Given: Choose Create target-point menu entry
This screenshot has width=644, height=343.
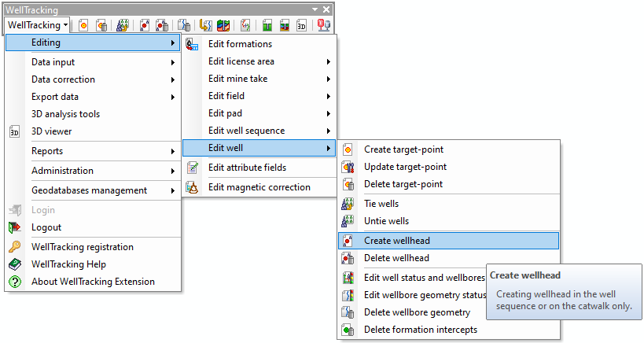Looking at the screenshot, I should [x=448, y=149].
